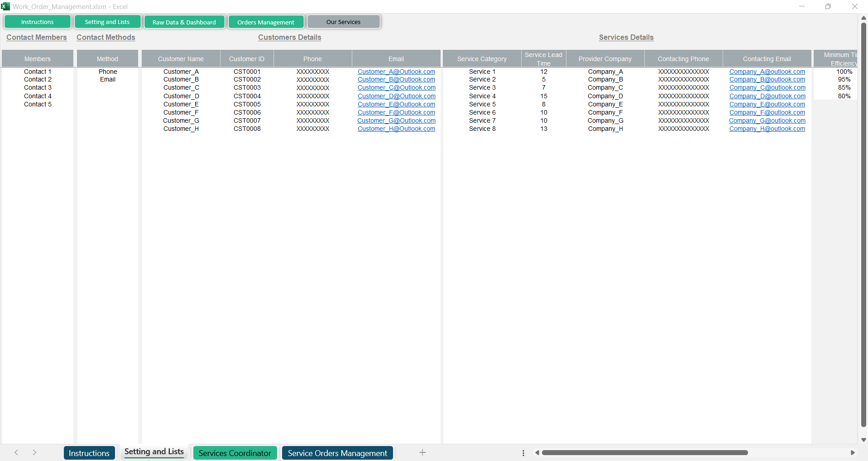Click the horizontal scrollbar left arrow
Viewport: 868px width, 461px height.
[537, 452]
